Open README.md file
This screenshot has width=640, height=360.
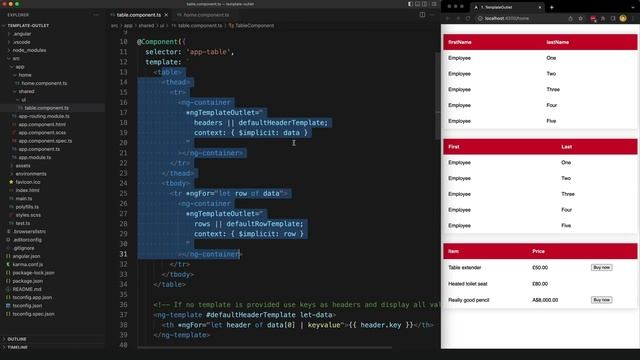coord(27,289)
